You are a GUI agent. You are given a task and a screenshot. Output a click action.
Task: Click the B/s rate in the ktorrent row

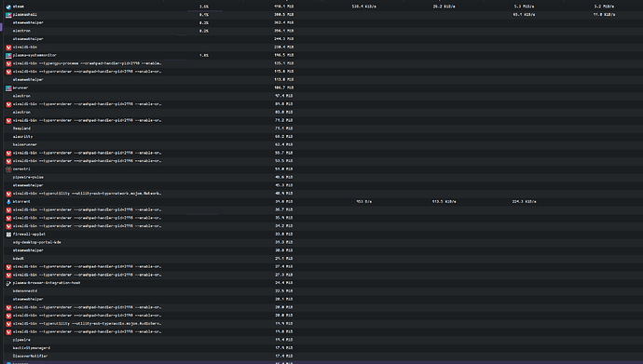click(x=364, y=201)
